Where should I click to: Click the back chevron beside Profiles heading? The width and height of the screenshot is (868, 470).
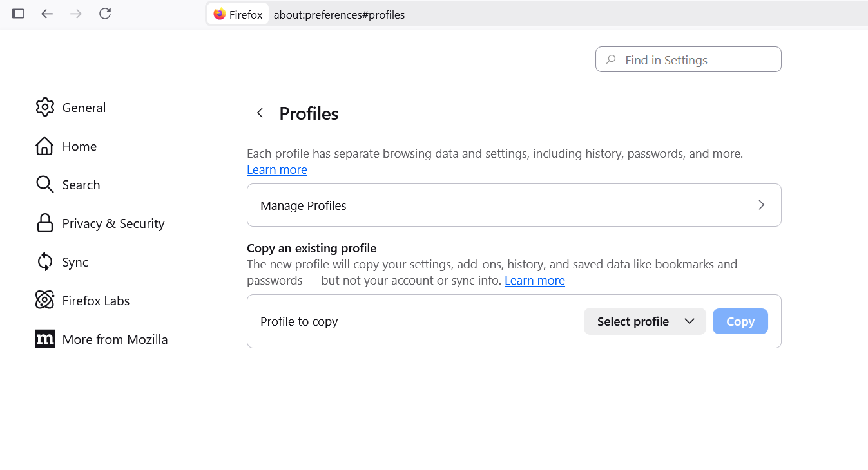pyautogui.click(x=260, y=112)
